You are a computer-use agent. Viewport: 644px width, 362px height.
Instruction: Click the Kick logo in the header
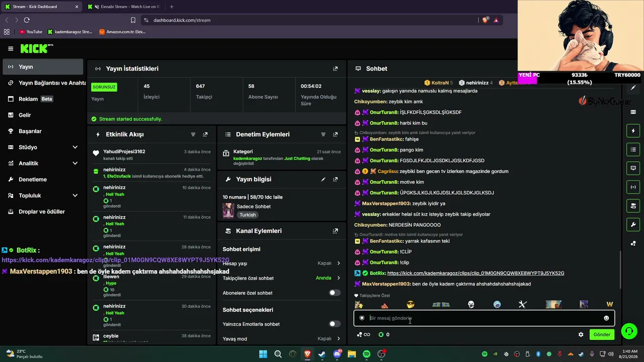tap(36, 48)
